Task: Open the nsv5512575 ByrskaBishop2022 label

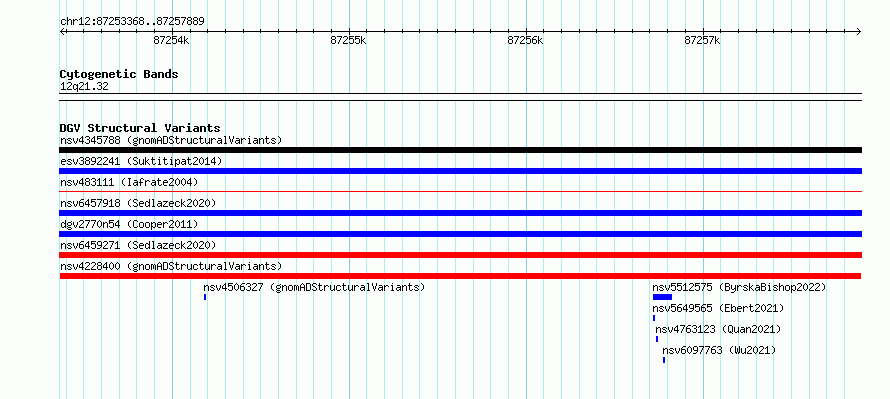Action: 739,287
